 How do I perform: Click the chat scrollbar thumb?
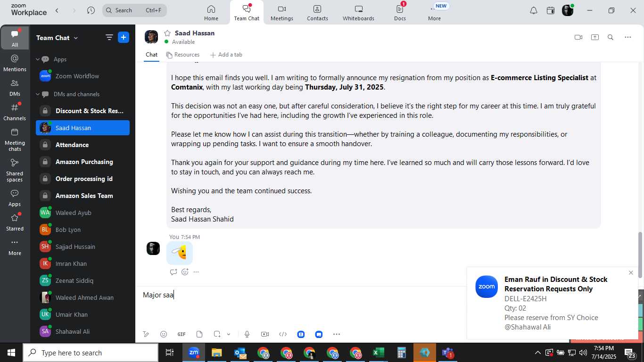640,255
